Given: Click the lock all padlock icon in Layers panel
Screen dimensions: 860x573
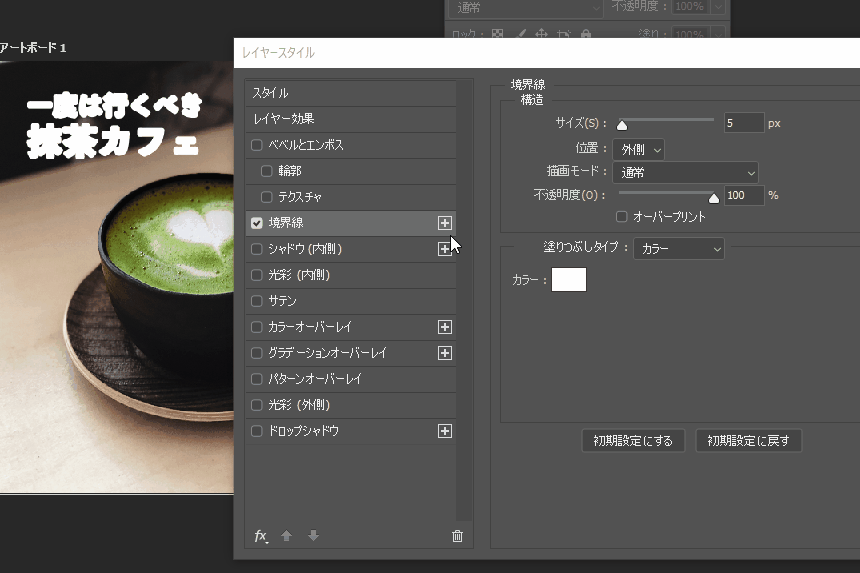Looking at the screenshot, I should click(x=586, y=35).
